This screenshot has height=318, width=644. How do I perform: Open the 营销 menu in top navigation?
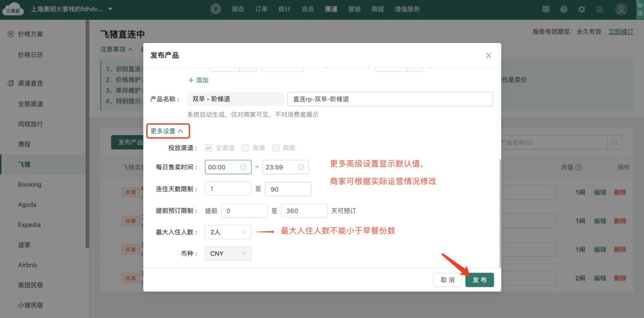click(354, 9)
